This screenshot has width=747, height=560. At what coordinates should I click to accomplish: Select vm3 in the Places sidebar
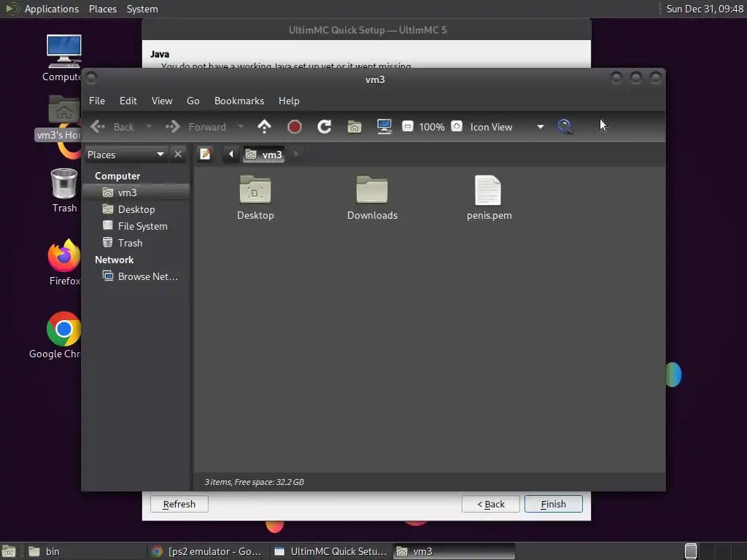point(136,192)
